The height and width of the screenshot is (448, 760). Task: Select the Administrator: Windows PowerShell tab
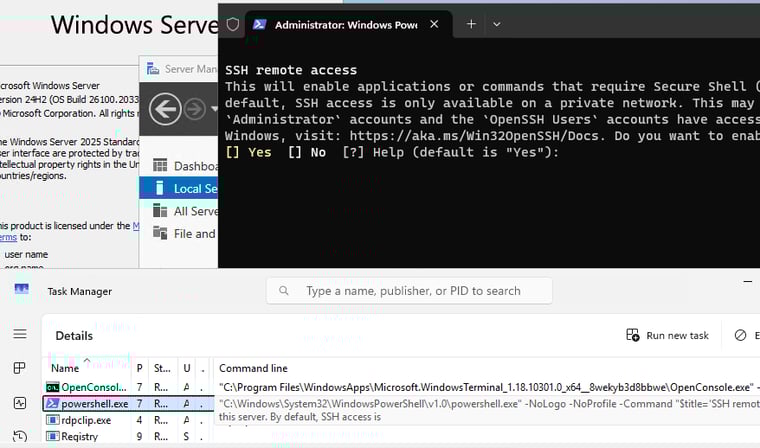click(348, 24)
